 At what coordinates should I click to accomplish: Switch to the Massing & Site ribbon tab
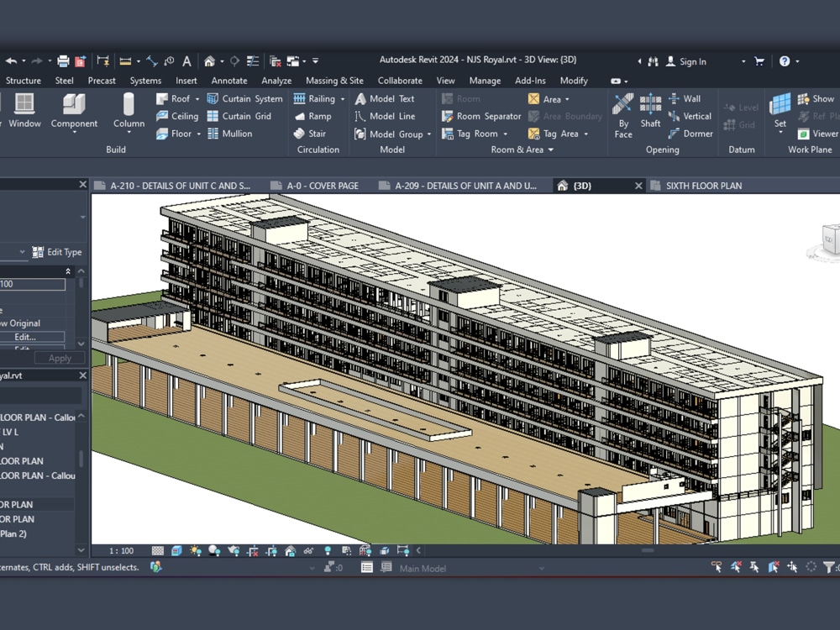(x=334, y=80)
